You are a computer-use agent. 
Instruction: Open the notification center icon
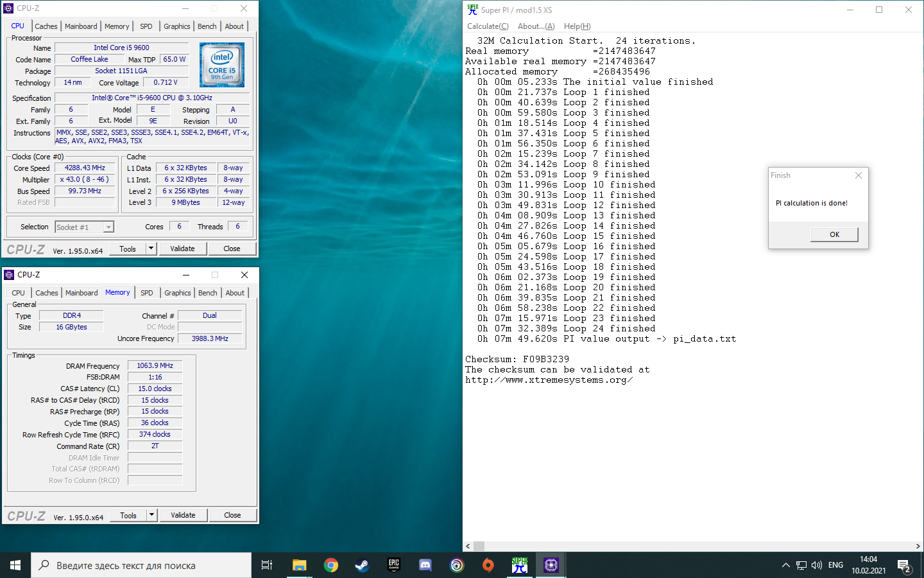(905, 566)
